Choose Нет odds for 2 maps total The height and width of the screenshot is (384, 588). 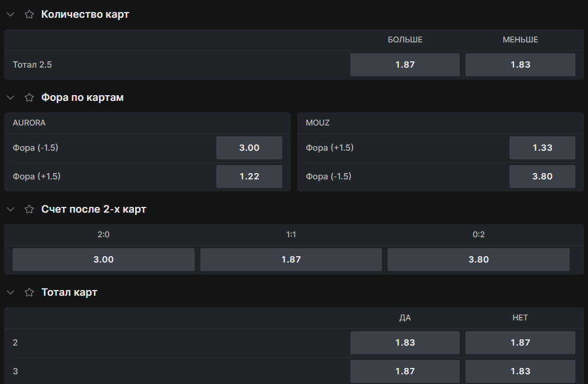(520, 343)
